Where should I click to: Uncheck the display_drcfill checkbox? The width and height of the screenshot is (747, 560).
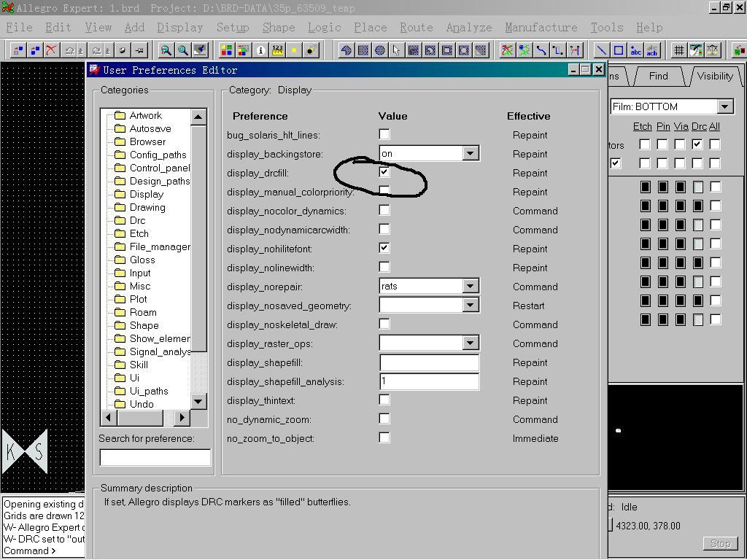click(384, 172)
